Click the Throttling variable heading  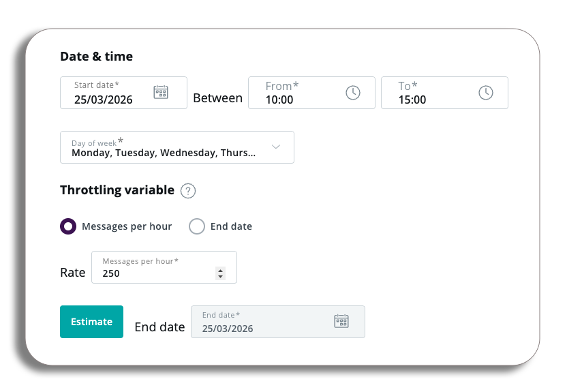click(x=117, y=190)
